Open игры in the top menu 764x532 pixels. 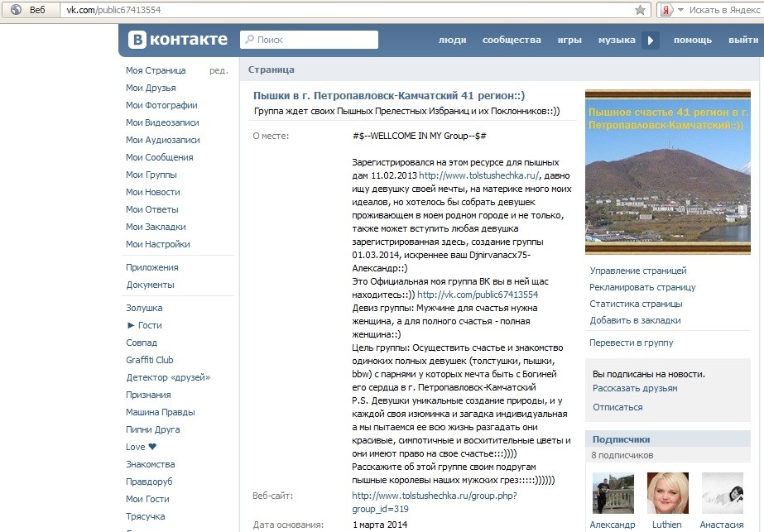point(569,40)
